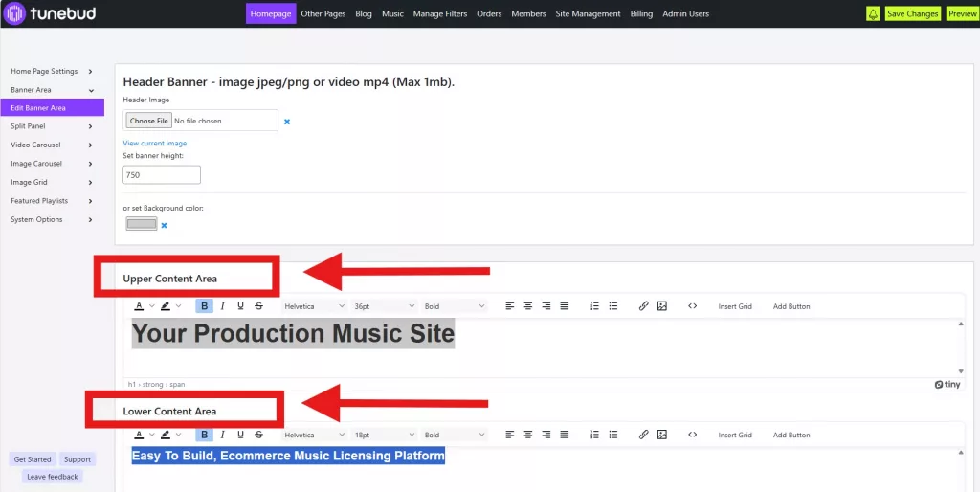Clear the chosen header image with the blue X
The height and width of the screenshot is (492, 980).
click(287, 122)
